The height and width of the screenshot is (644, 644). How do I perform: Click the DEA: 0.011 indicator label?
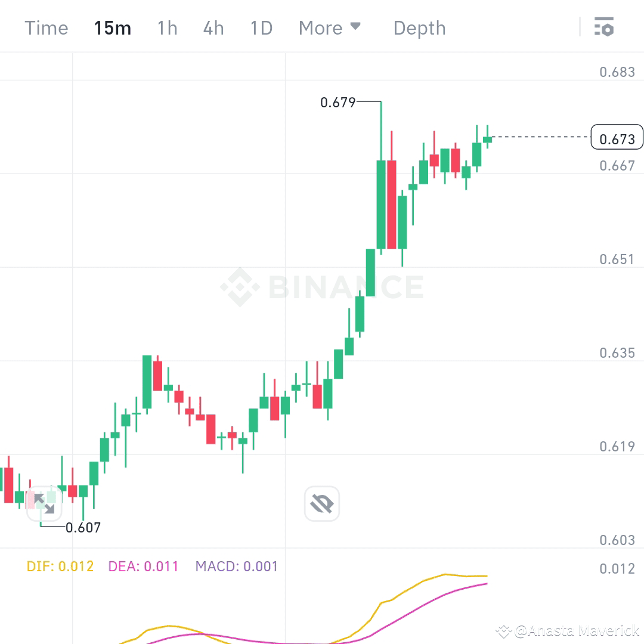click(x=143, y=566)
